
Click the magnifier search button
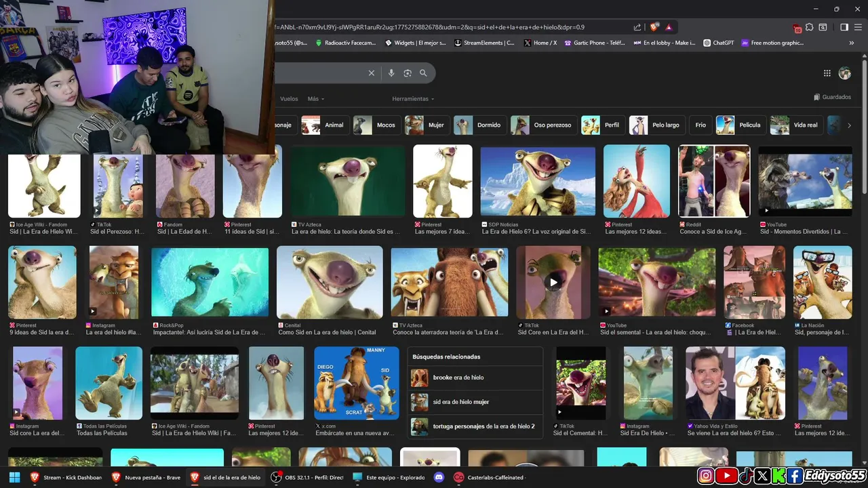pos(423,73)
